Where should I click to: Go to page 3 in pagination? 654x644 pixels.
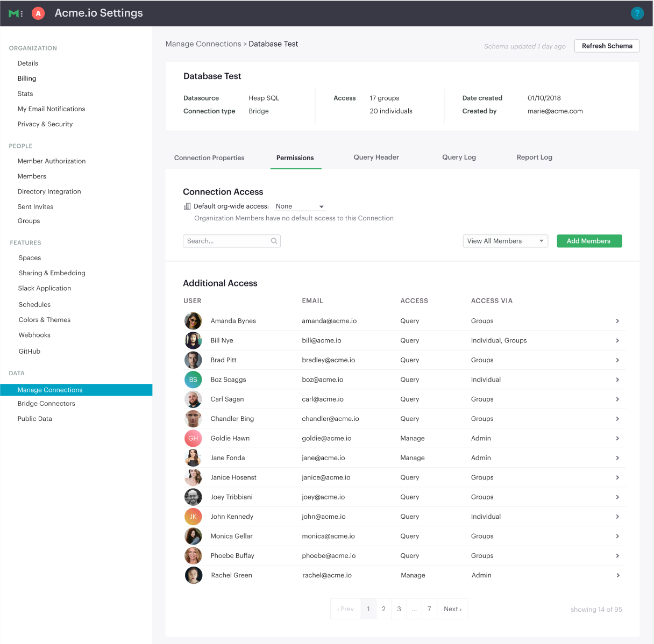(x=399, y=609)
